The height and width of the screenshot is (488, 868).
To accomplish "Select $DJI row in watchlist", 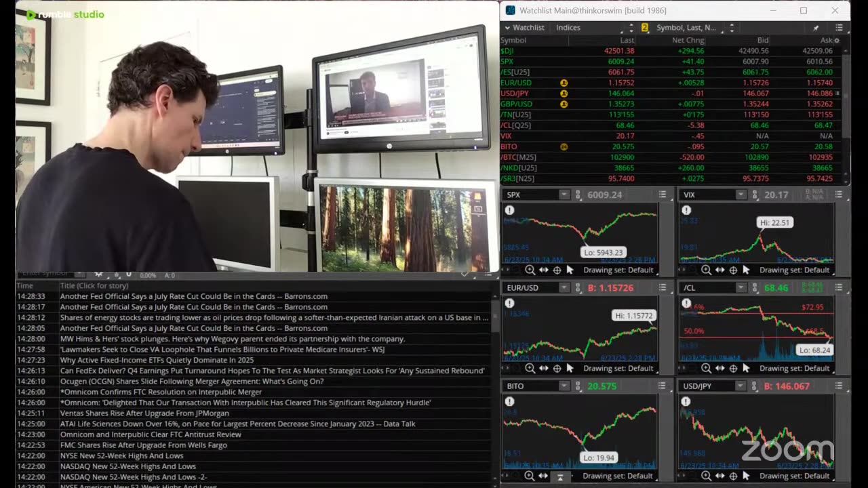I will click(x=671, y=51).
